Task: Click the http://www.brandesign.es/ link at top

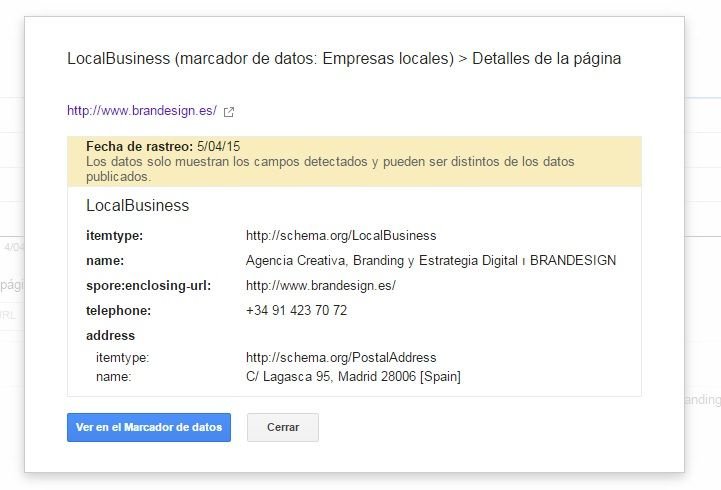Action: [141, 111]
